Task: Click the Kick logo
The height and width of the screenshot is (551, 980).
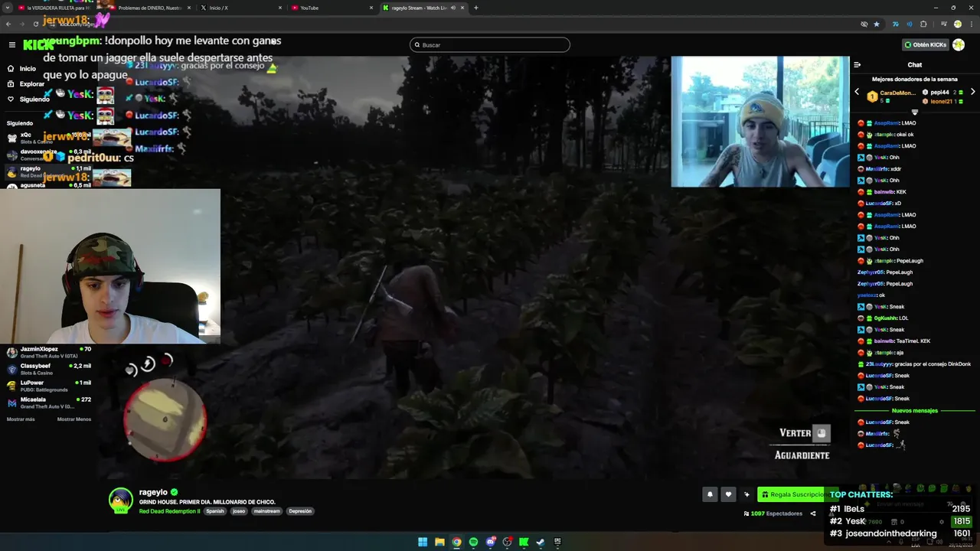Action: [x=38, y=45]
